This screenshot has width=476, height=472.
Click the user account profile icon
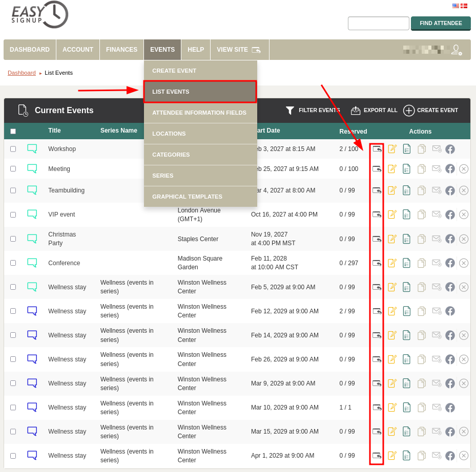coord(456,50)
